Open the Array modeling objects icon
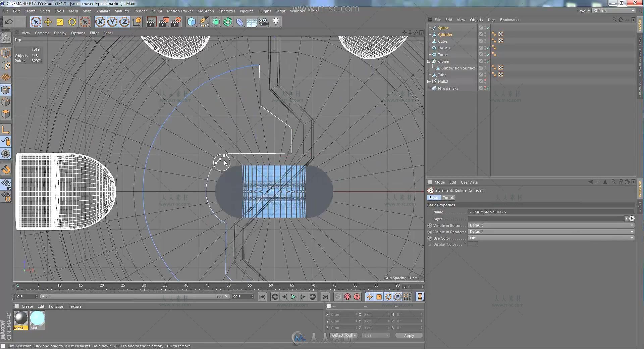This screenshot has height=349, width=644. (x=228, y=22)
